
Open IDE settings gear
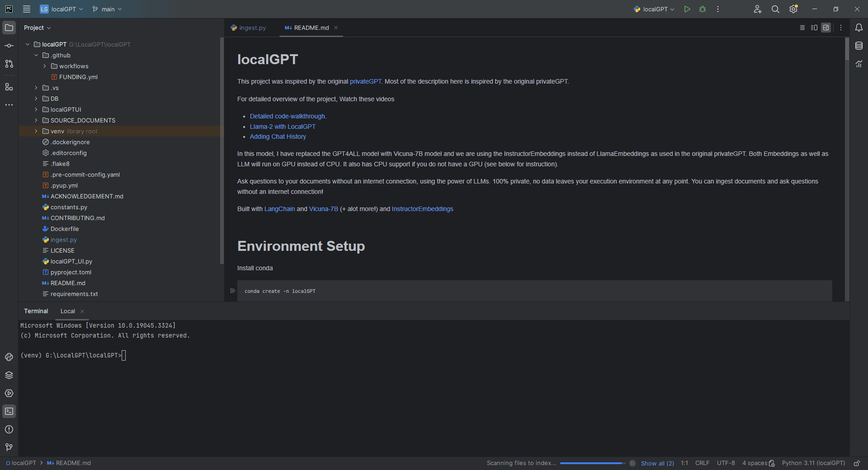tap(793, 9)
